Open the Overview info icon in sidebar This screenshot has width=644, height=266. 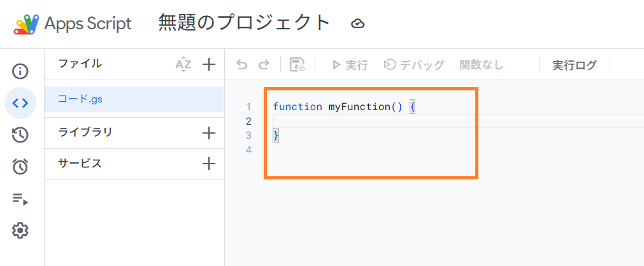[20, 71]
